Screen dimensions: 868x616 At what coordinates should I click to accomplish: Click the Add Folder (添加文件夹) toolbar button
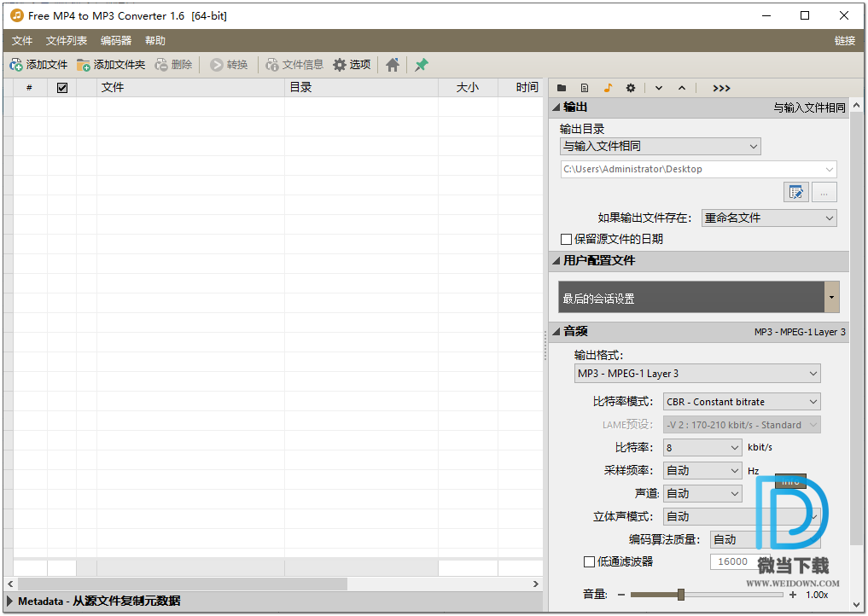coord(111,65)
